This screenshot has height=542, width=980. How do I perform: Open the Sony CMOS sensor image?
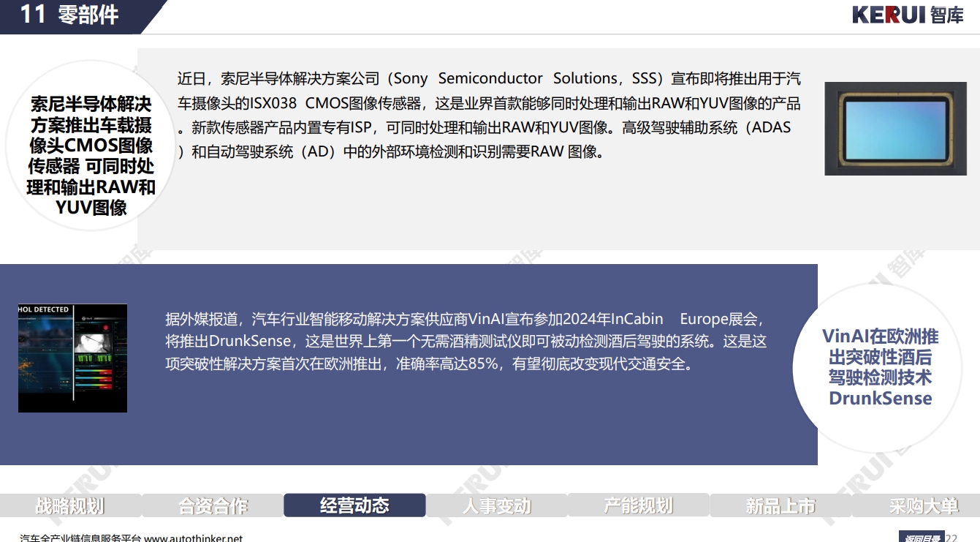click(895, 129)
